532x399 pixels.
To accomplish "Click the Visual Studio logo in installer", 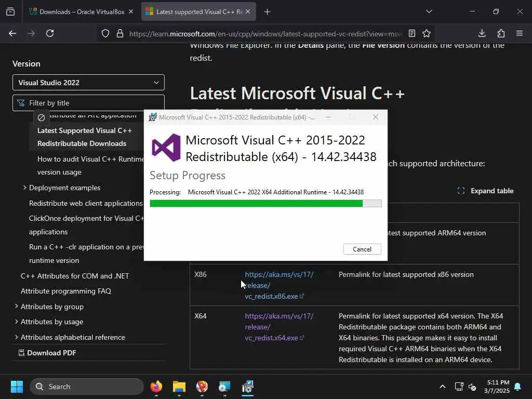I will click(166, 148).
